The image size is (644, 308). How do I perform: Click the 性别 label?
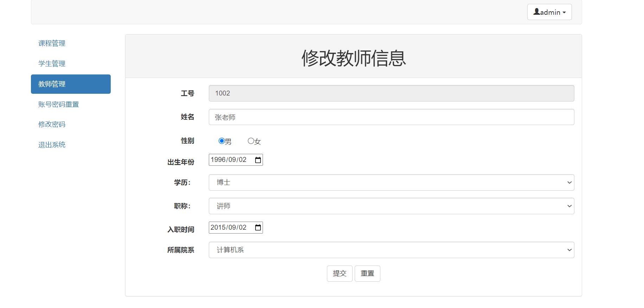point(187,141)
